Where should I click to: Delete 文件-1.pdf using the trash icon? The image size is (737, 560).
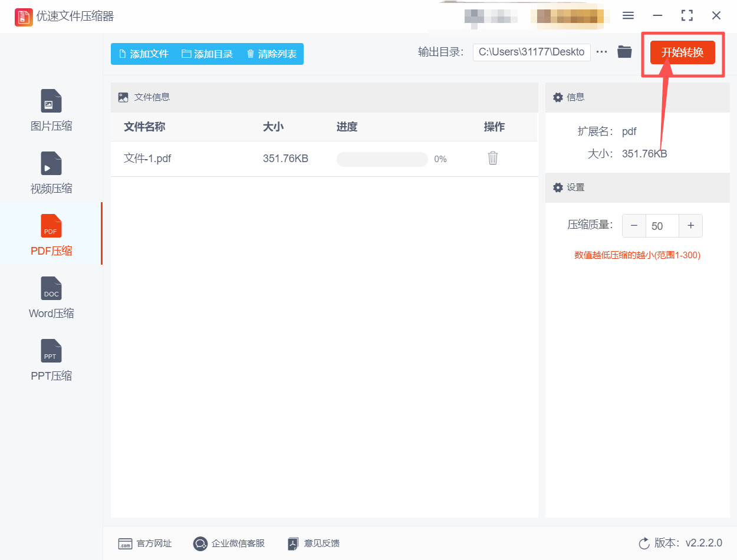pos(493,158)
